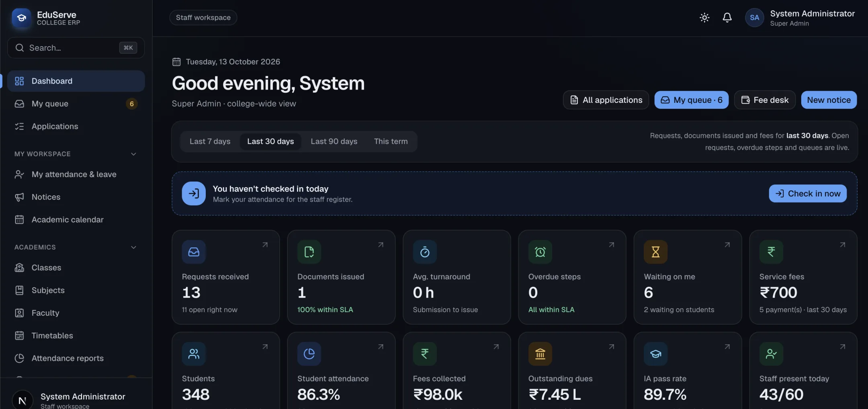The height and width of the screenshot is (409, 868).
Task: Open the notifications bell
Action: tap(727, 18)
